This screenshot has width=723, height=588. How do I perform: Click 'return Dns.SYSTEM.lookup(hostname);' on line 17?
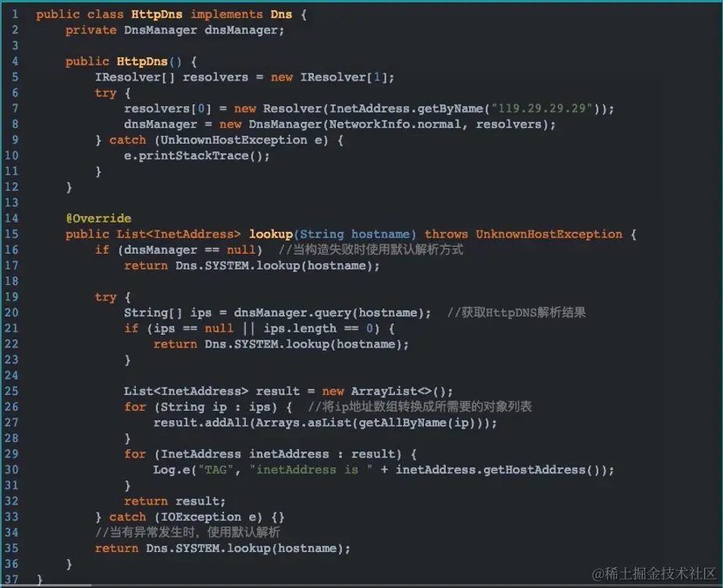pyautogui.click(x=251, y=265)
